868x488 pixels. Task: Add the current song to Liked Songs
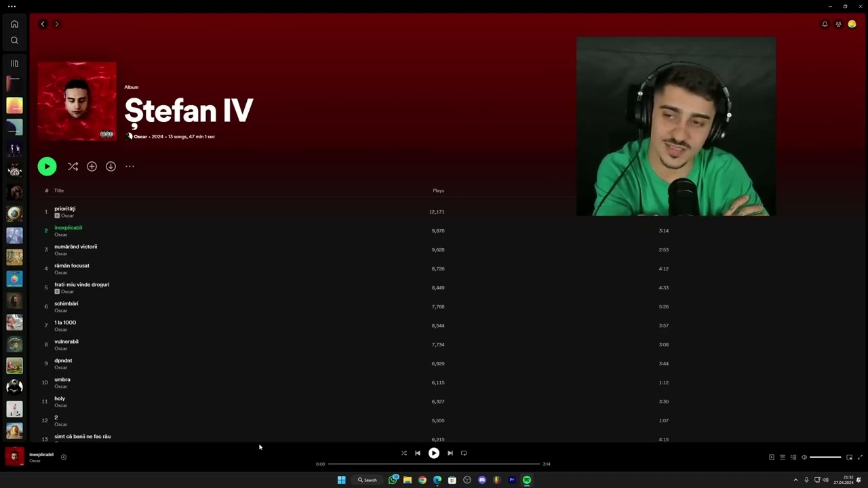(64, 457)
